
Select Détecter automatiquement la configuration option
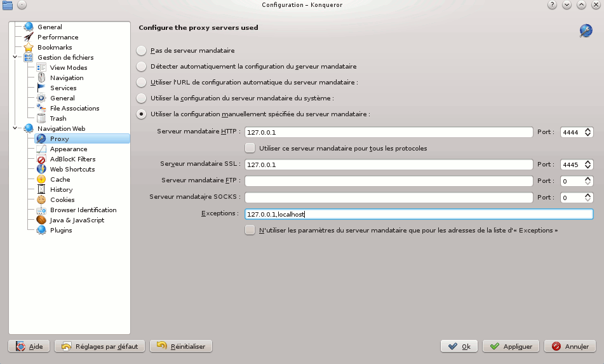coord(142,66)
